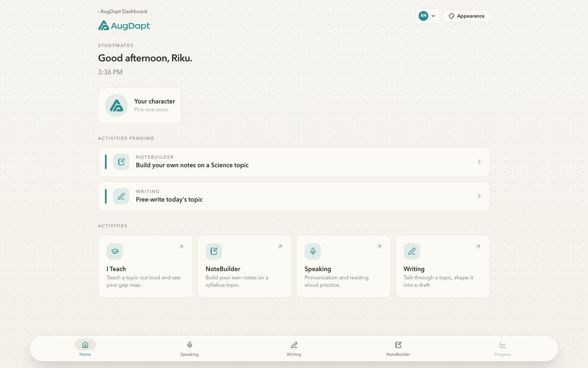Select 'Free-write today's topic' activity
This screenshot has width=588, height=368.
click(294, 196)
